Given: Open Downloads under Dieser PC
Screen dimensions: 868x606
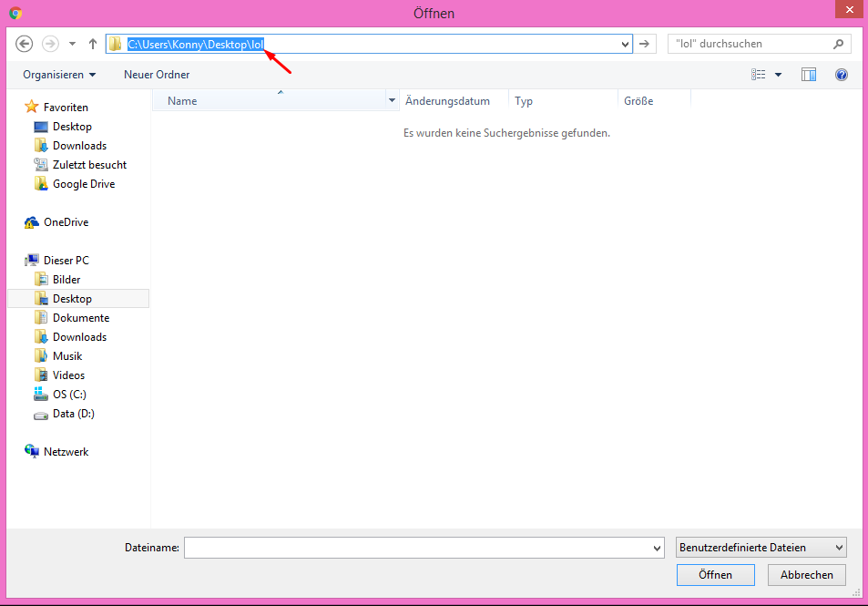Looking at the screenshot, I should click(80, 337).
